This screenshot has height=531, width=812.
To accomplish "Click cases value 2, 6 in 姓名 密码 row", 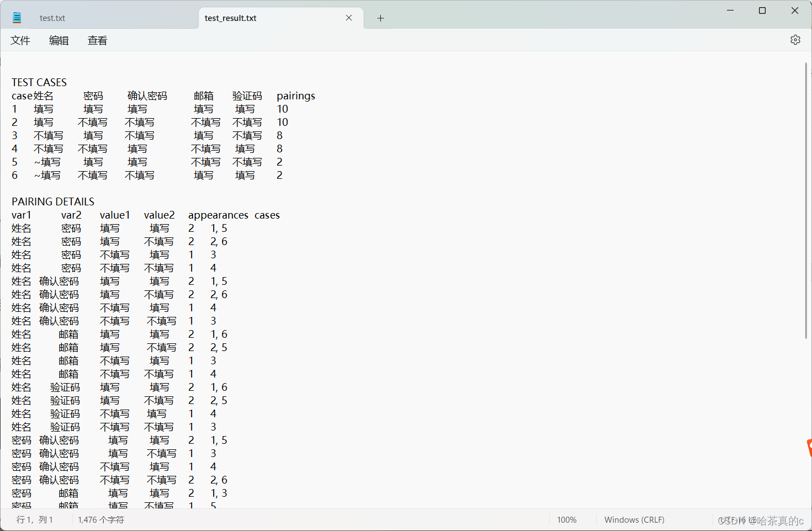I will tap(219, 241).
